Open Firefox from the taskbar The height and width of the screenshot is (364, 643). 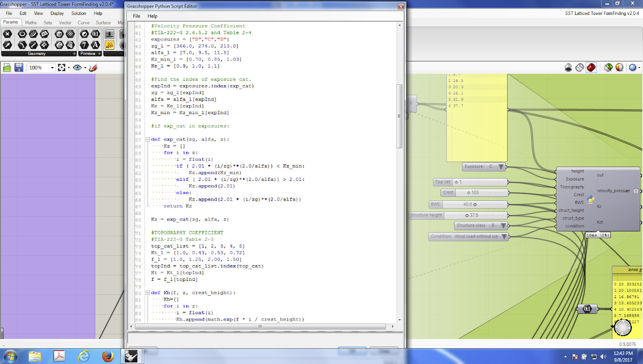click(x=108, y=356)
